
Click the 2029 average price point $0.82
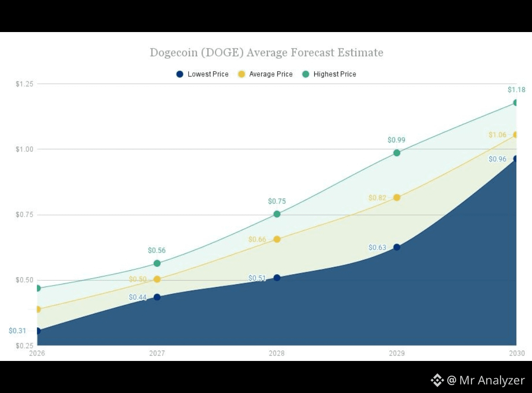coord(397,197)
